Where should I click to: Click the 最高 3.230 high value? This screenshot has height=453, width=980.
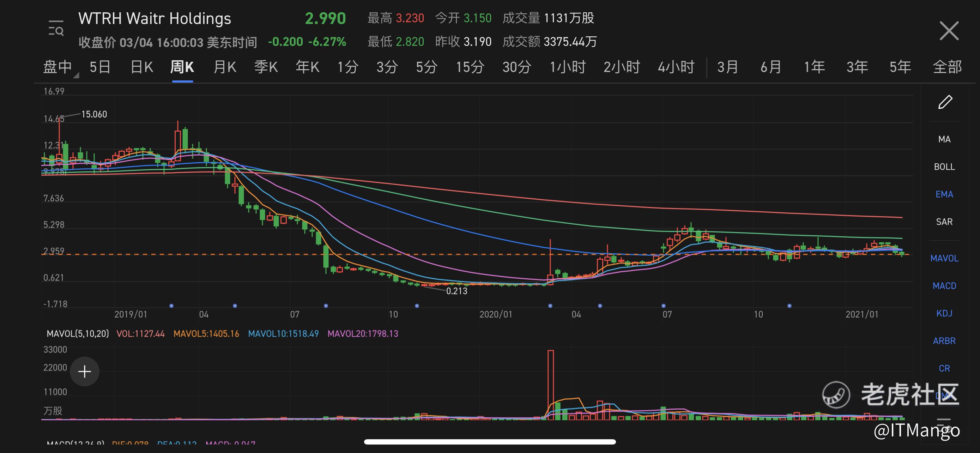click(396, 18)
